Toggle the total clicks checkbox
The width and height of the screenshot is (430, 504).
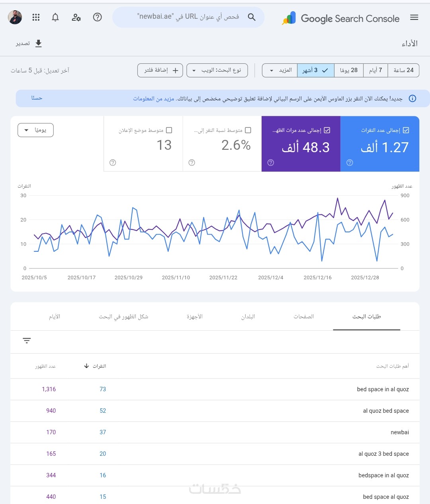tap(406, 130)
